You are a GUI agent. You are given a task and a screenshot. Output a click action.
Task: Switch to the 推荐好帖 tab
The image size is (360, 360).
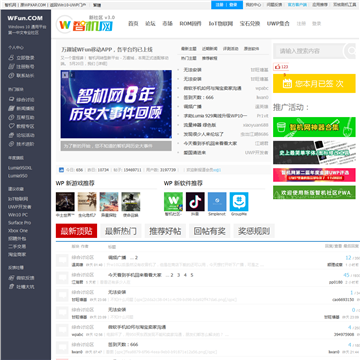coord(165,231)
